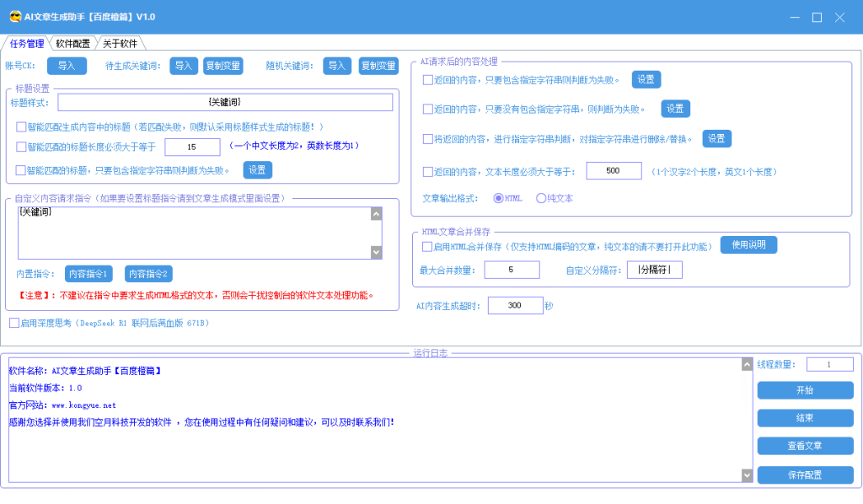The image size is (863, 504).
Task: Close the application window
Action: pos(840,17)
